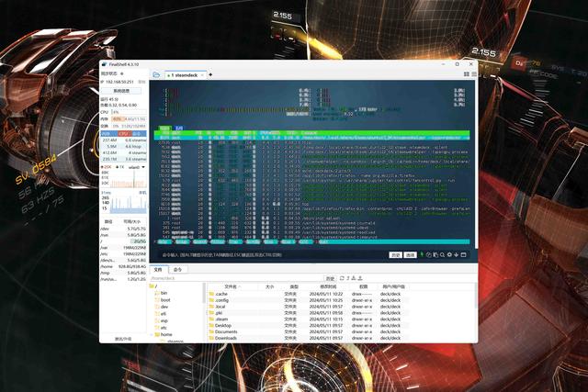The height and width of the screenshot is (392, 588).
Task: Sort processes by CPU column
Action: [x=123, y=134]
